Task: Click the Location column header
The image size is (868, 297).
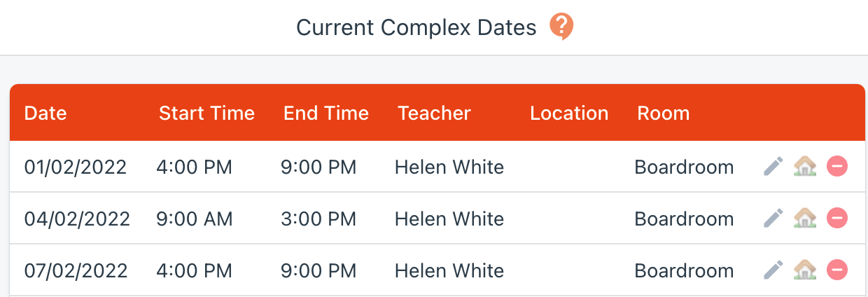Action: 569,113
